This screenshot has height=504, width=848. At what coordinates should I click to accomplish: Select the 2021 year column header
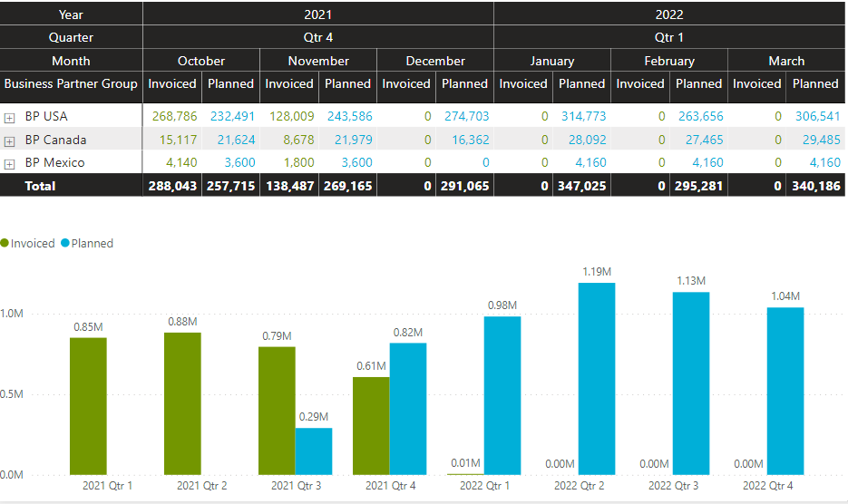pos(318,15)
